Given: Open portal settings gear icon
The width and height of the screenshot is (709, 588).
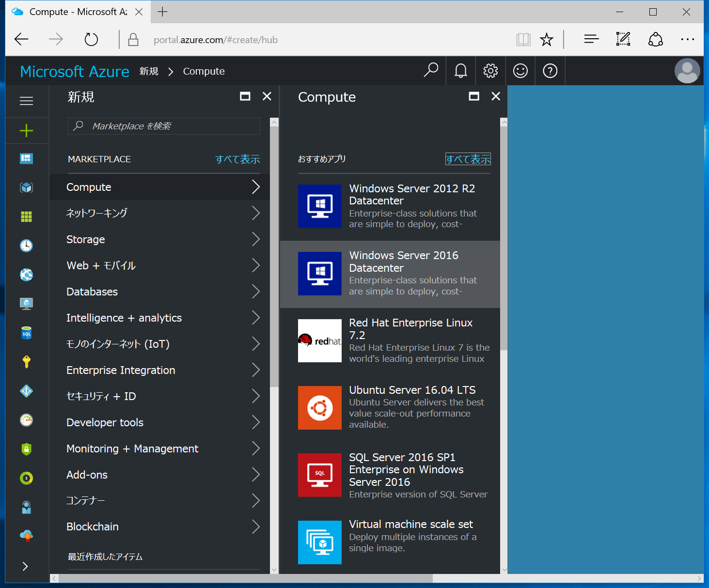Looking at the screenshot, I should pyautogui.click(x=490, y=71).
